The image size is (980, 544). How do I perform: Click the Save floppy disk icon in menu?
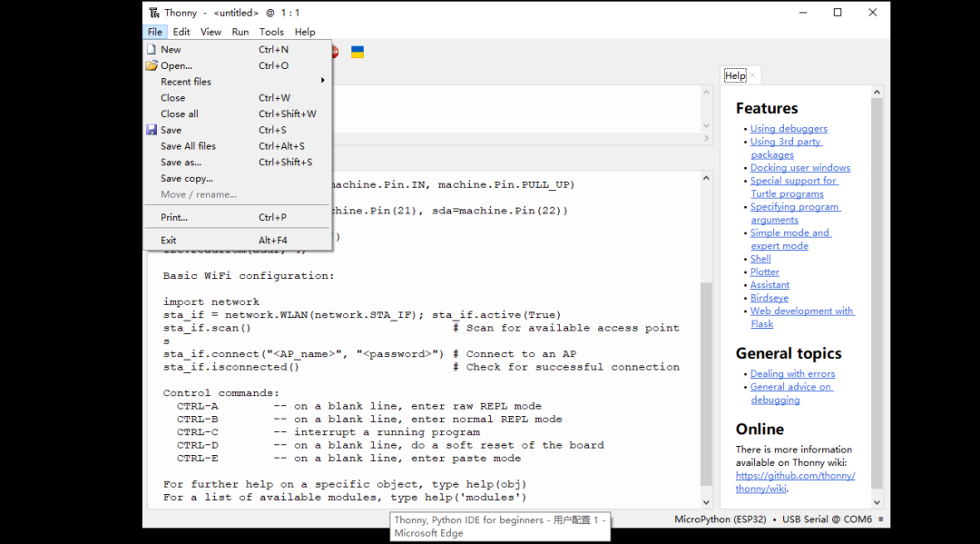(152, 130)
